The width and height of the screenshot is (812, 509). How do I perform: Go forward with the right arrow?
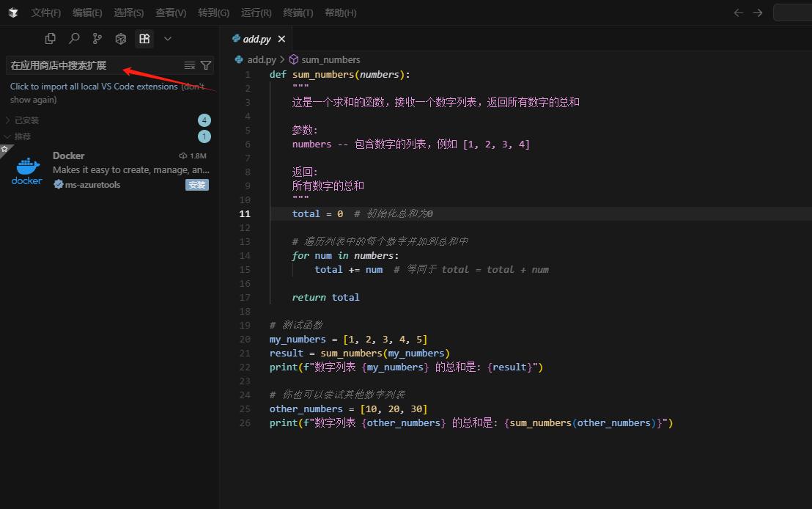coord(758,13)
